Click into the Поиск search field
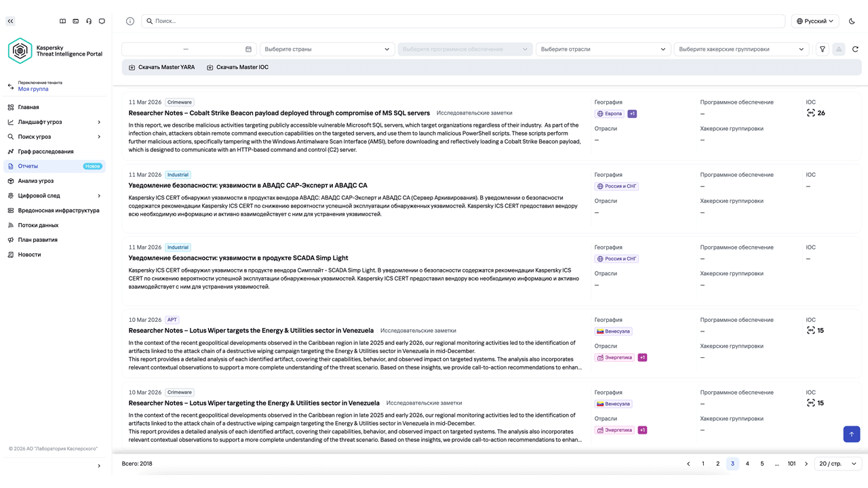Screen dimensions: 868x488 coord(462,21)
